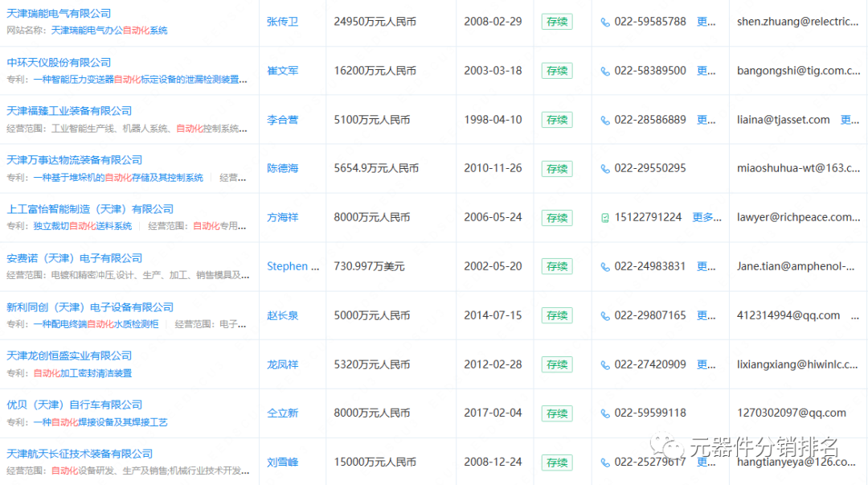Expand more phones after 022-29807165

(706, 315)
